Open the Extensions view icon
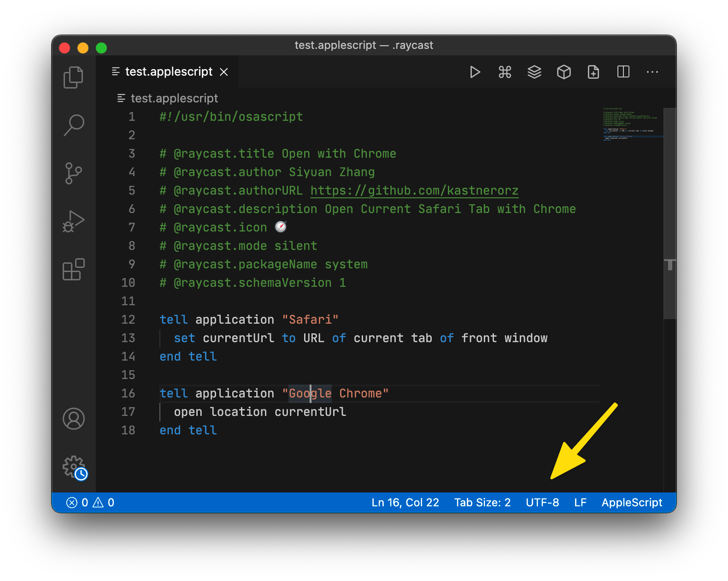 tap(74, 269)
